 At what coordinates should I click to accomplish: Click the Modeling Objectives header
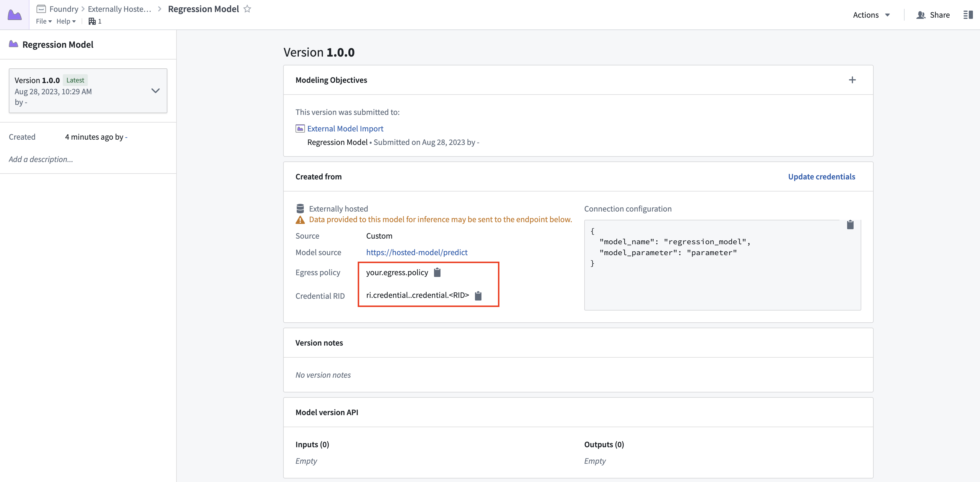331,80
